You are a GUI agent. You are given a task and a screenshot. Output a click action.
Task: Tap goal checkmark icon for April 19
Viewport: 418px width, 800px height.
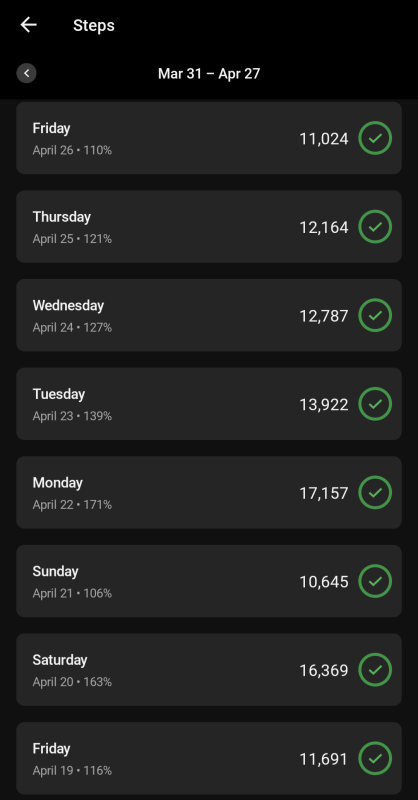coord(375,759)
